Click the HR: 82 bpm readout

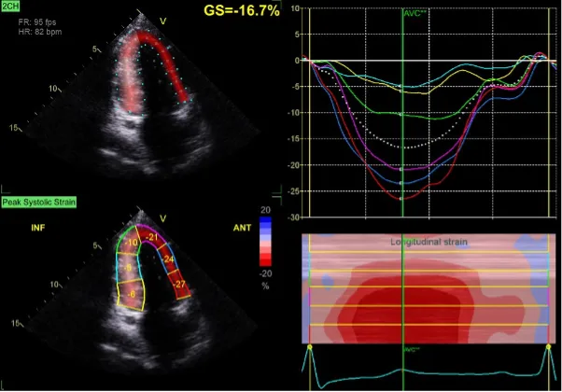pyautogui.click(x=40, y=32)
